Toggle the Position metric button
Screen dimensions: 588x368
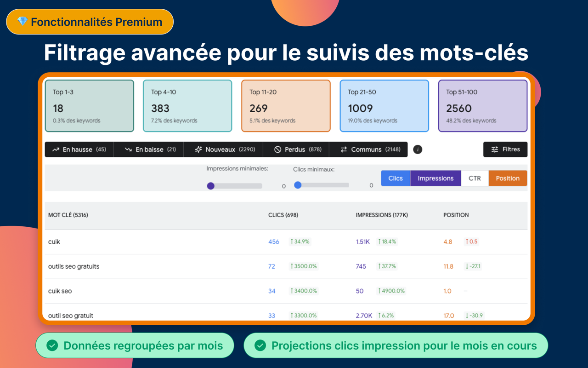(508, 178)
